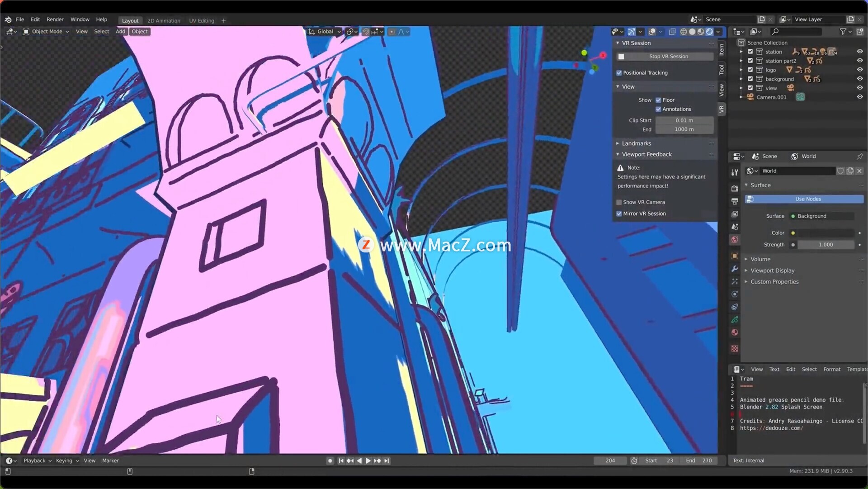Enable Show VR Camera checkbox
The height and width of the screenshot is (489, 868).
(619, 202)
